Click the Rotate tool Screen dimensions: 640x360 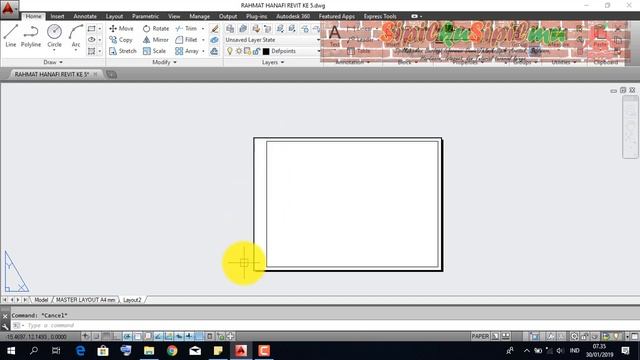pyautogui.click(x=156, y=29)
